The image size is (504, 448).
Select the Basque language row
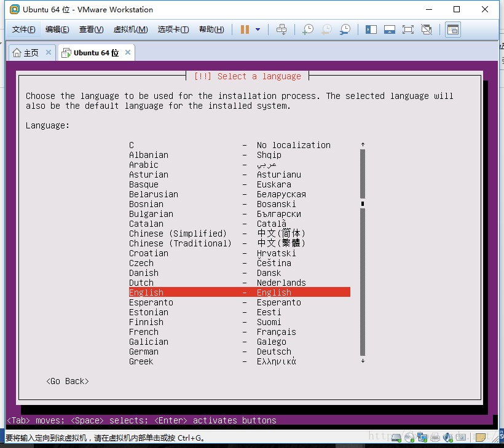point(240,184)
